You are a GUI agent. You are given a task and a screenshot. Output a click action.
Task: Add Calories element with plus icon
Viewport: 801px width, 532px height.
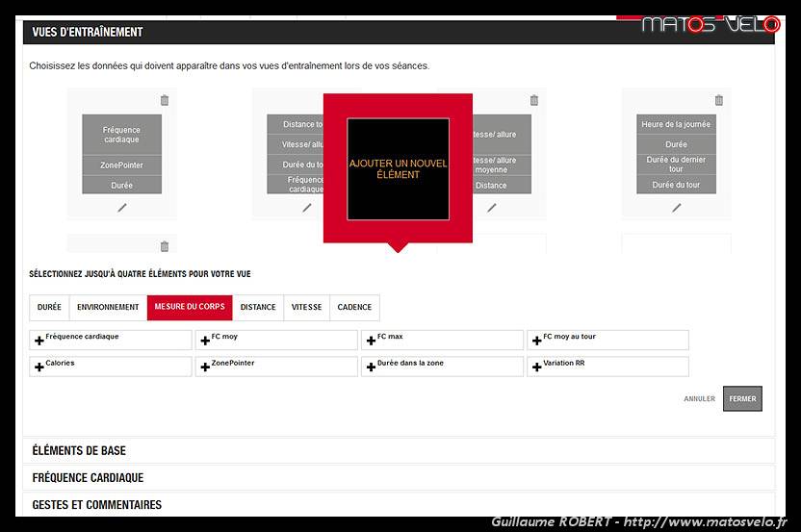click(x=39, y=367)
